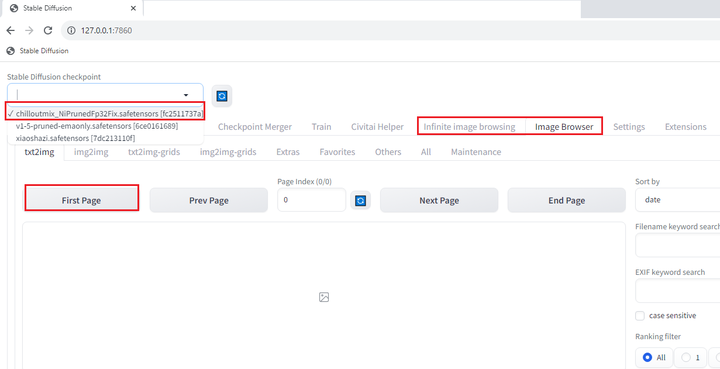Viewport: 720px width, 369px height.
Task: Open the Civitai Helper tab
Action: (377, 127)
